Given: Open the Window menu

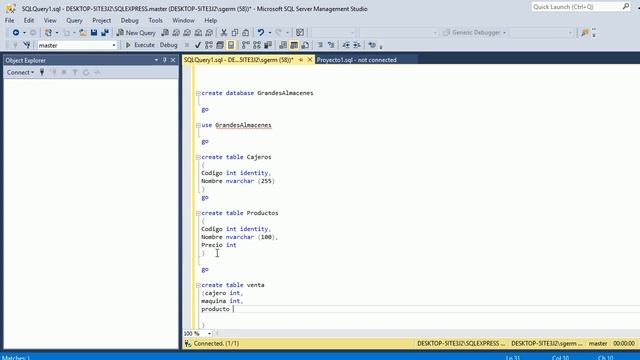Looking at the screenshot, I should pyautogui.click(x=183, y=20).
